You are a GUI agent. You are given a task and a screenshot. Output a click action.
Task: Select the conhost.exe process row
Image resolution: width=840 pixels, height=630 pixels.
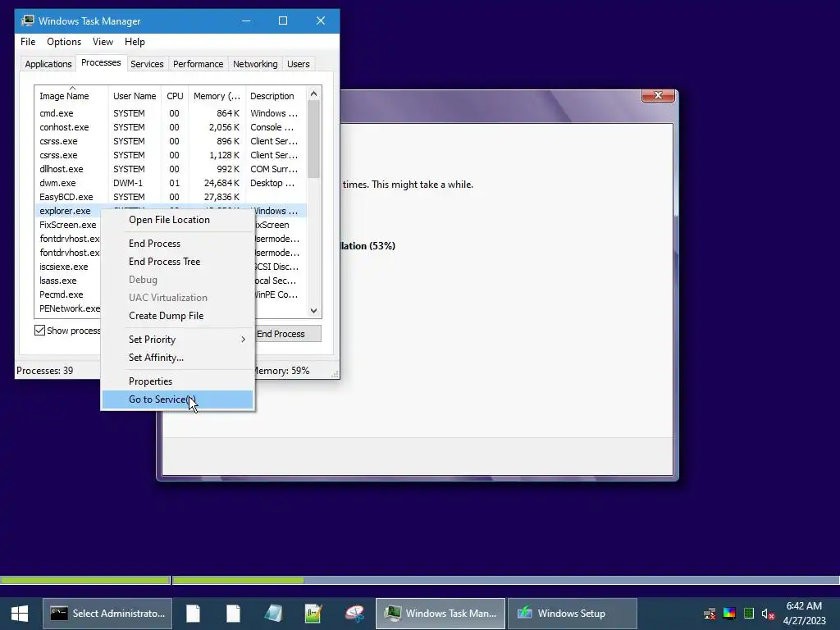171,127
